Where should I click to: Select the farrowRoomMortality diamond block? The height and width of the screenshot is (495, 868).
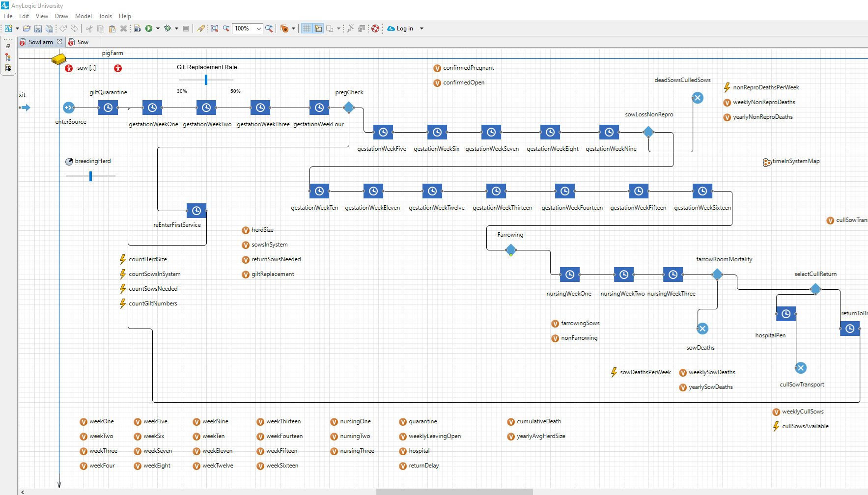click(x=717, y=274)
